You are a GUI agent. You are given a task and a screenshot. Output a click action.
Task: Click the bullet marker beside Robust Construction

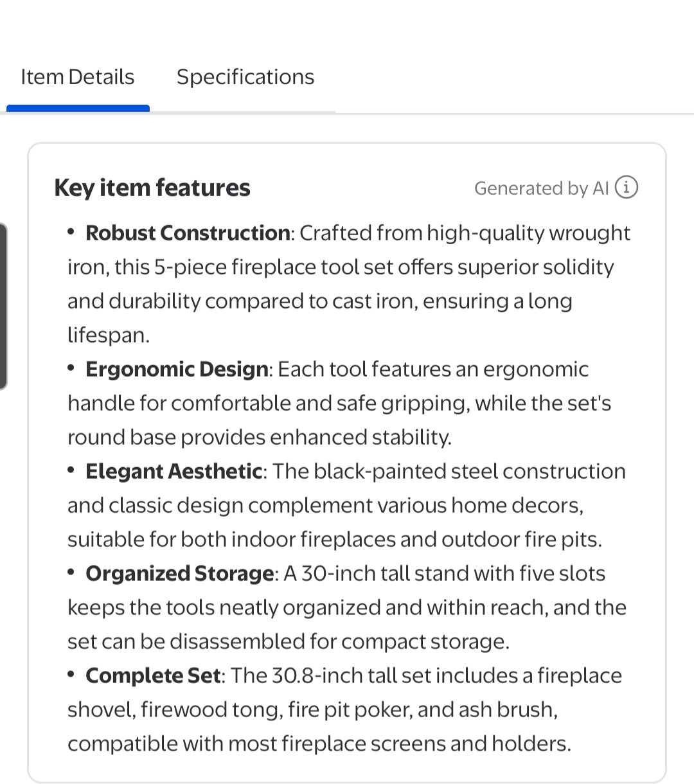click(71, 231)
